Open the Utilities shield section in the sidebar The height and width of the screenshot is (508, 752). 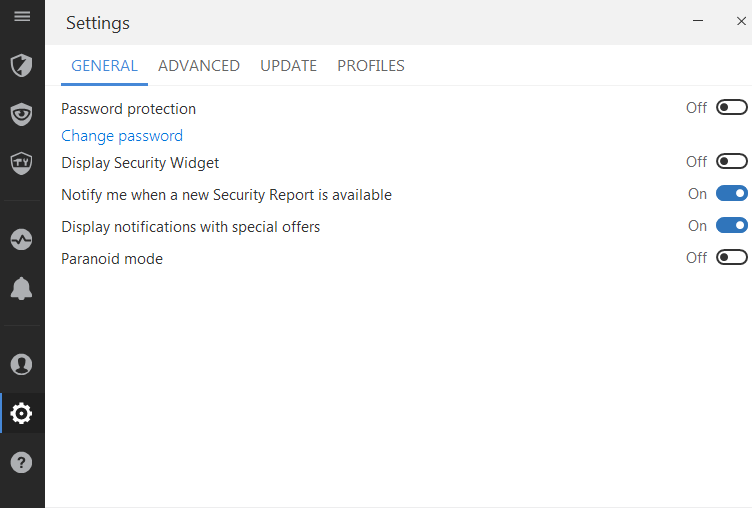(21, 162)
